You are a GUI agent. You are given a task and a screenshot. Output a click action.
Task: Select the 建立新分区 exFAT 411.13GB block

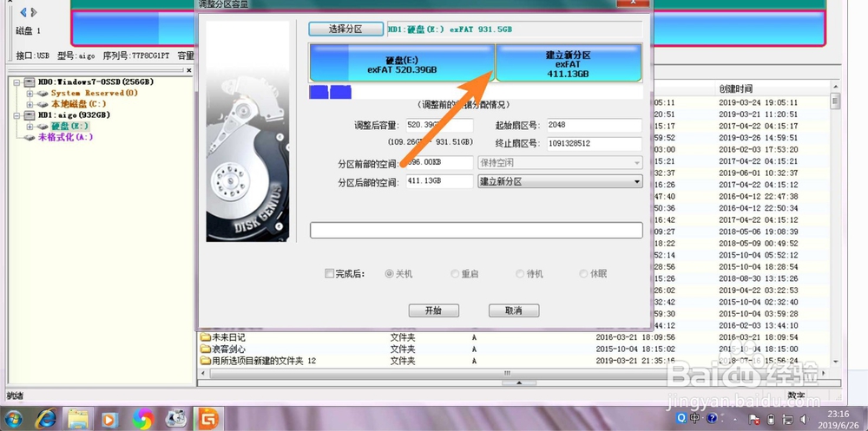click(569, 63)
